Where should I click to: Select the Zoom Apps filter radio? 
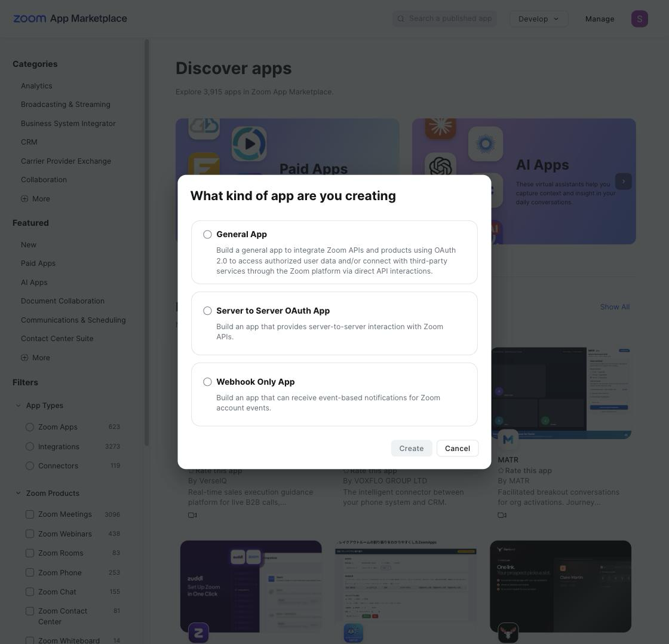pos(30,427)
